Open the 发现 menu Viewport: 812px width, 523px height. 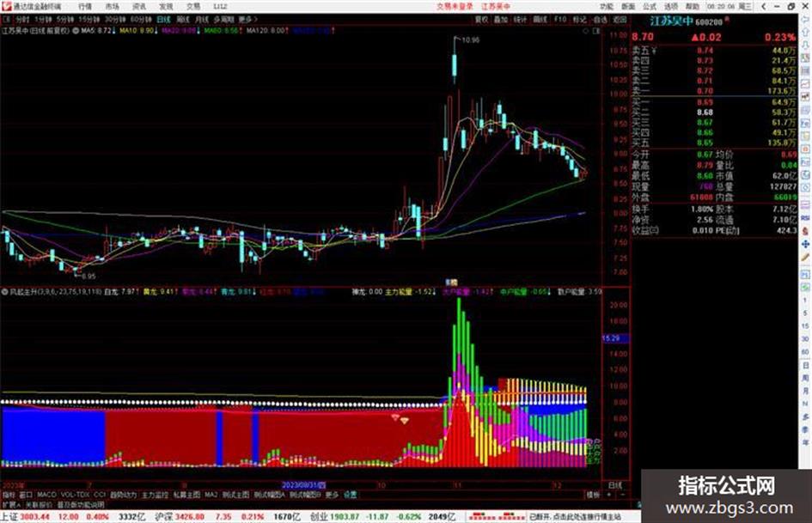click(166, 7)
